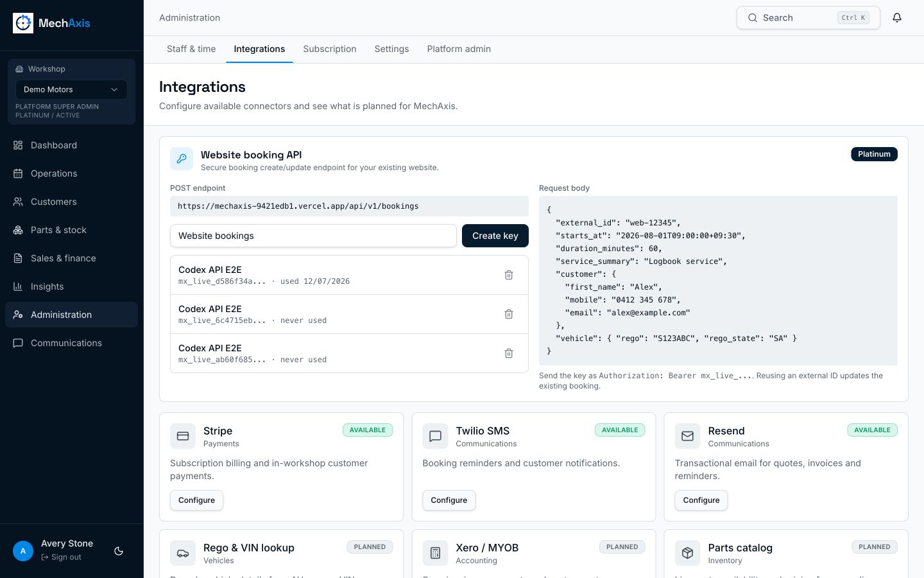Focus the Search box in the header
Image resolution: width=924 pixels, height=578 pixels.
808,18
